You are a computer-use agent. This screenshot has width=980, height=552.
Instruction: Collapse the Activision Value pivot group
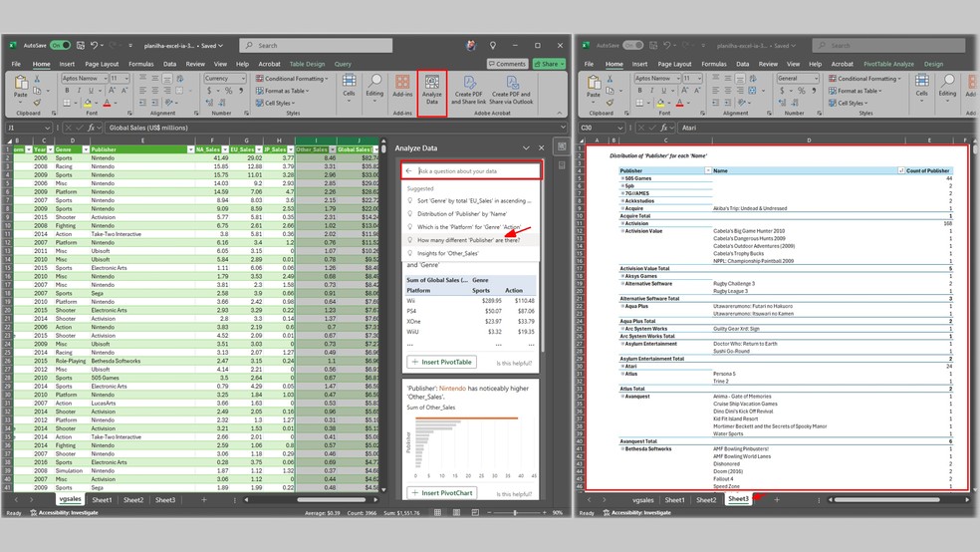pos(622,231)
